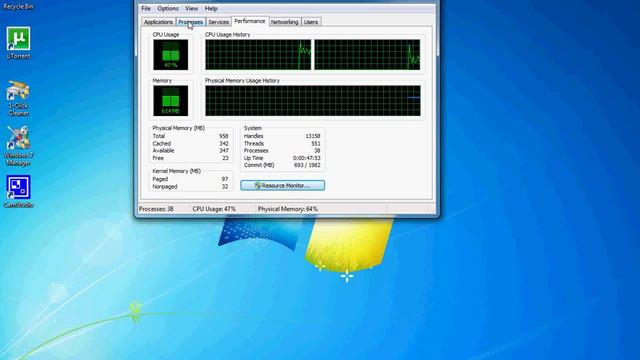Click the CPU Usage 47% gauge
The height and width of the screenshot is (360, 640).
tap(171, 55)
